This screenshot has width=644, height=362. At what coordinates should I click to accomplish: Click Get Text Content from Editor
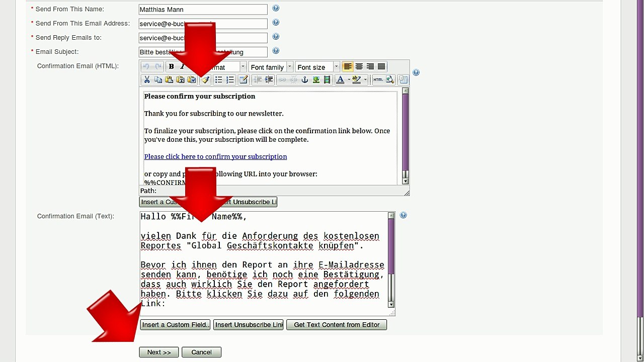point(337,325)
